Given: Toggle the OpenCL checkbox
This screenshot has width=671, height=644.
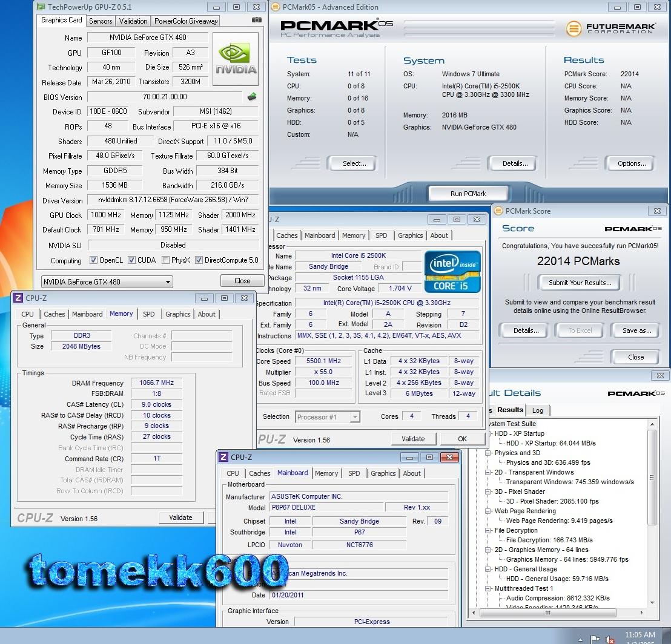Looking at the screenshot, I should click(93, 260).
